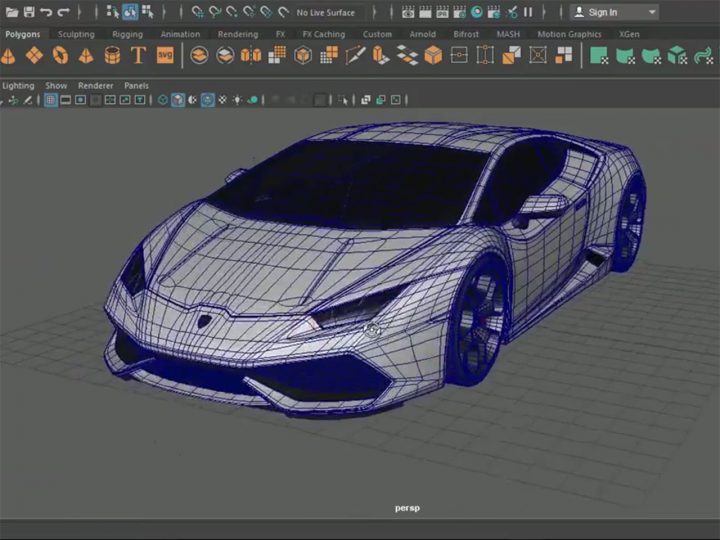Viewport: 720px width, 540px height.
Task: Click the Combine meshes shelf icon
Action: pos(199,55)
